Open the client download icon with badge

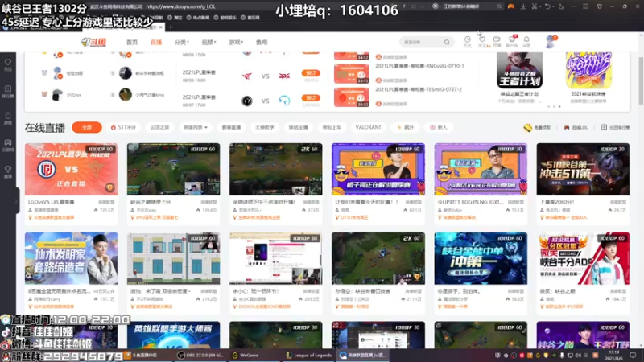point(512,41)
